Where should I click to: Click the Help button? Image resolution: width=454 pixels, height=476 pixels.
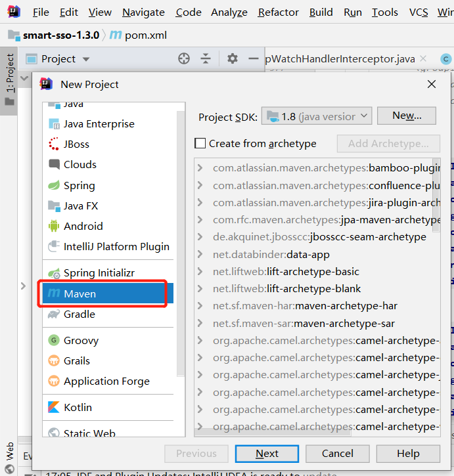coord(408,454)
